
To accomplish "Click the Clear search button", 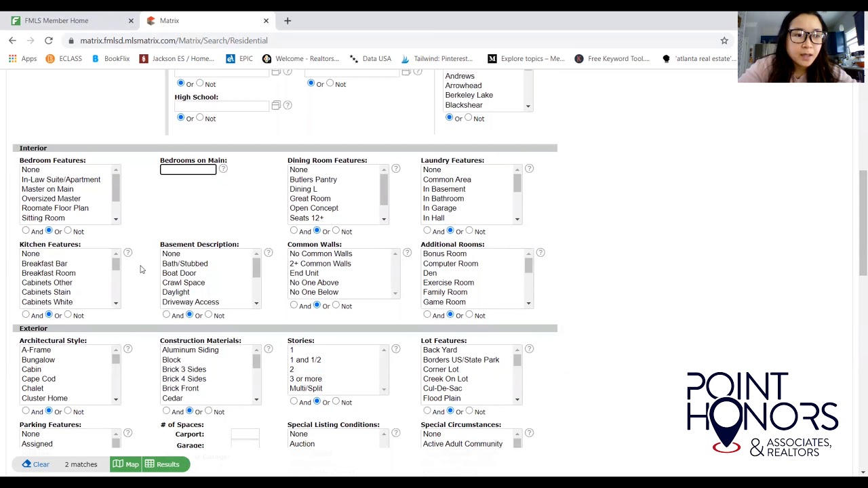I will coord(35,464).
